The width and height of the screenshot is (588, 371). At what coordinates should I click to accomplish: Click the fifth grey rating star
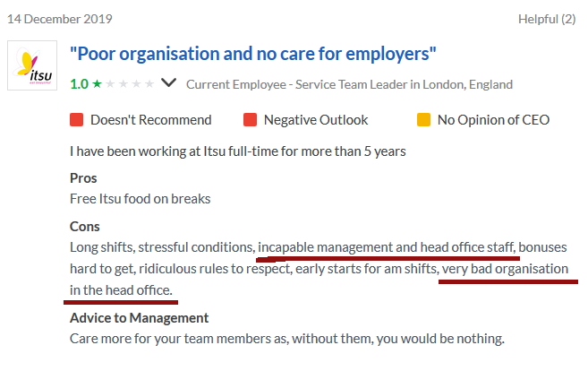click(149, 84)
